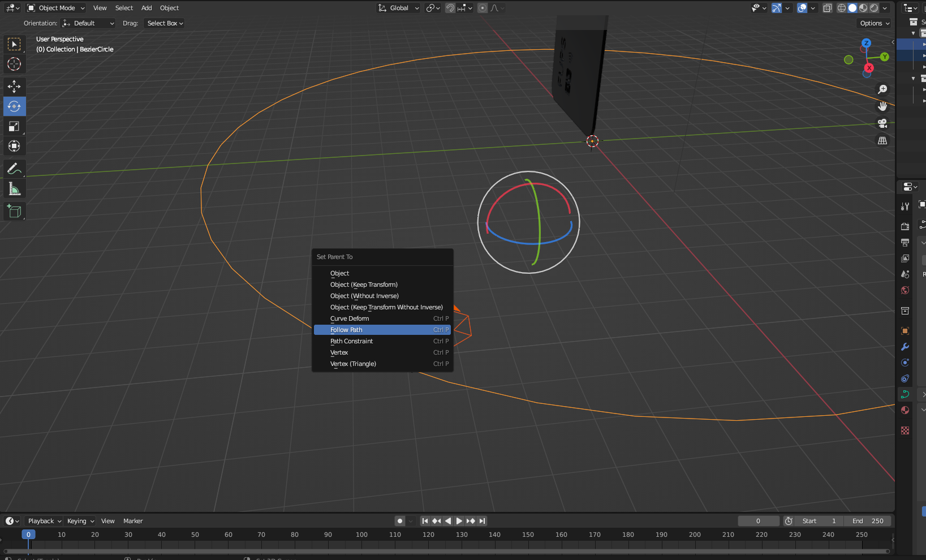
Task: Switch to Material Preview shading
Action: pos(863,8)
